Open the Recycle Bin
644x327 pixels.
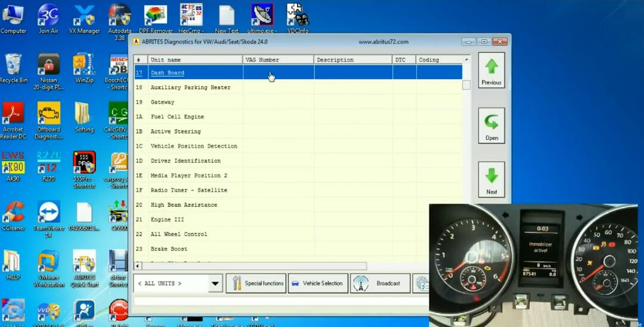(x=13, y=67)
